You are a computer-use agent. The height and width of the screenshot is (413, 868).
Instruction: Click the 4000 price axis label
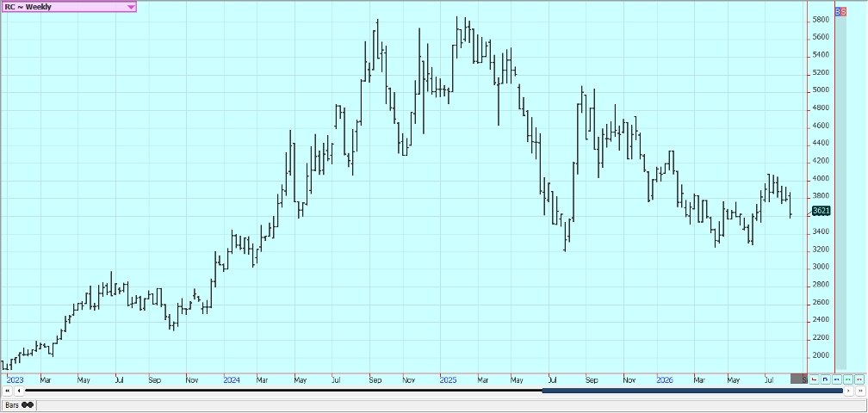[820, 179]
